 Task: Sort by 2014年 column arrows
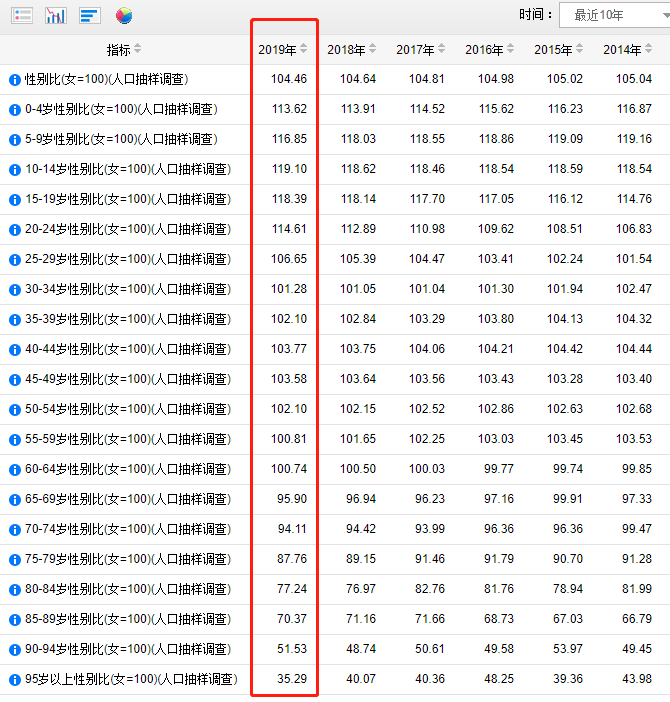649,48
